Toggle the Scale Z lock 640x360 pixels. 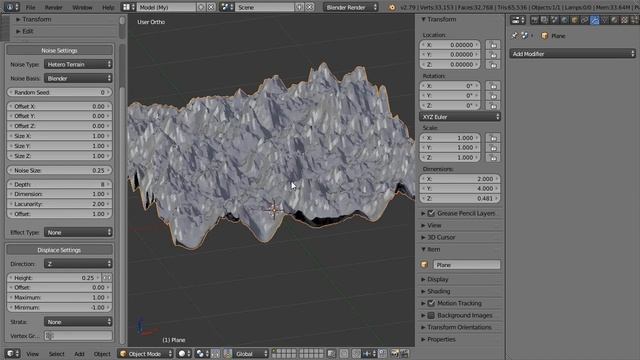tap(493, 158)
